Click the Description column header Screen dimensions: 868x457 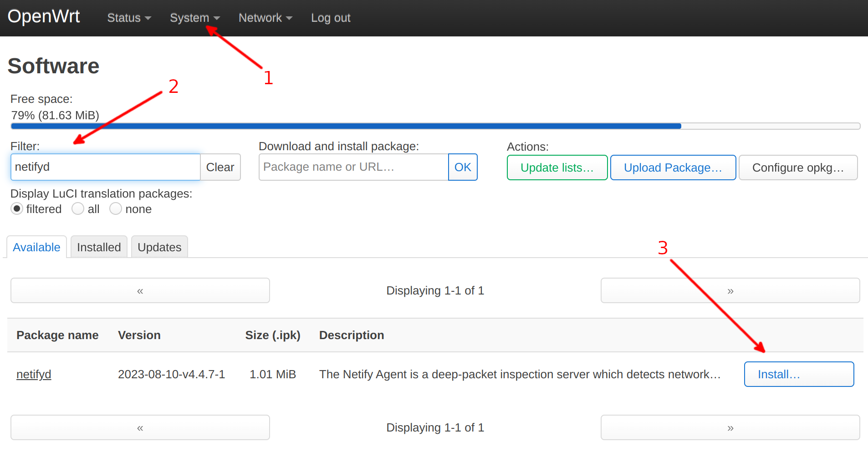[x=352, y=335]
